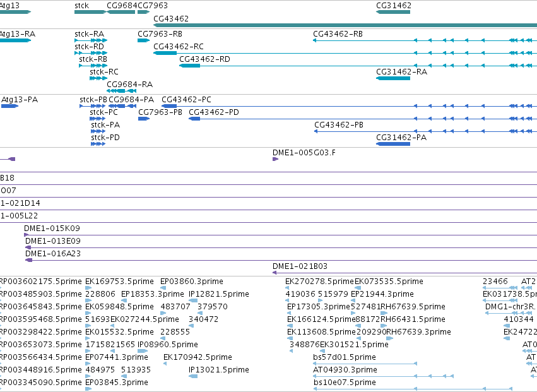Select the EP03860.3prime EST label

[x=192, y=282]
